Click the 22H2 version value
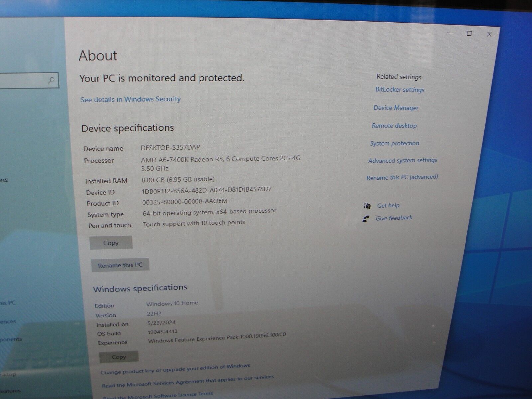The height and width of the screenshot is (399, 532). point(154,313)
